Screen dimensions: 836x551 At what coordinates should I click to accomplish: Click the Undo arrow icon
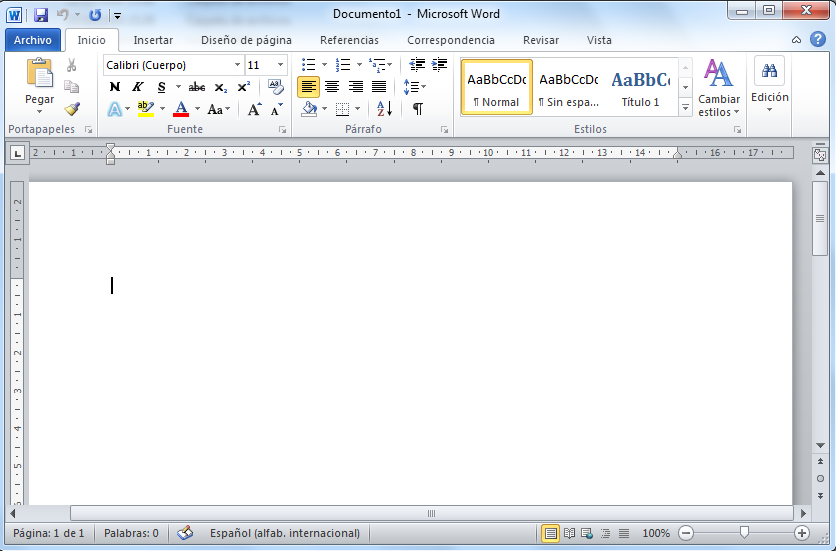point(63,15)
